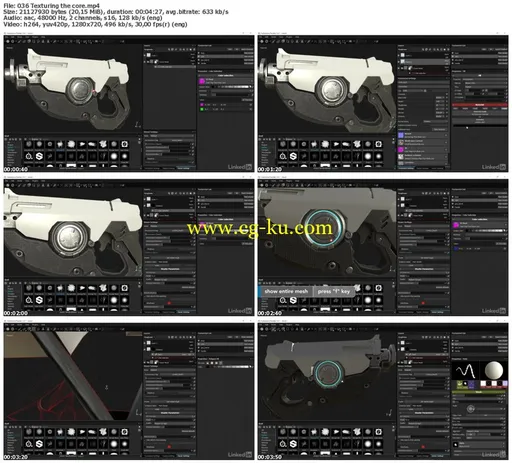Image resolution: width=512 pixels, height=463 pixels.
Task: Click the viewport axis gizmo in 00:00:40 frame
Action: pos(137,124)
